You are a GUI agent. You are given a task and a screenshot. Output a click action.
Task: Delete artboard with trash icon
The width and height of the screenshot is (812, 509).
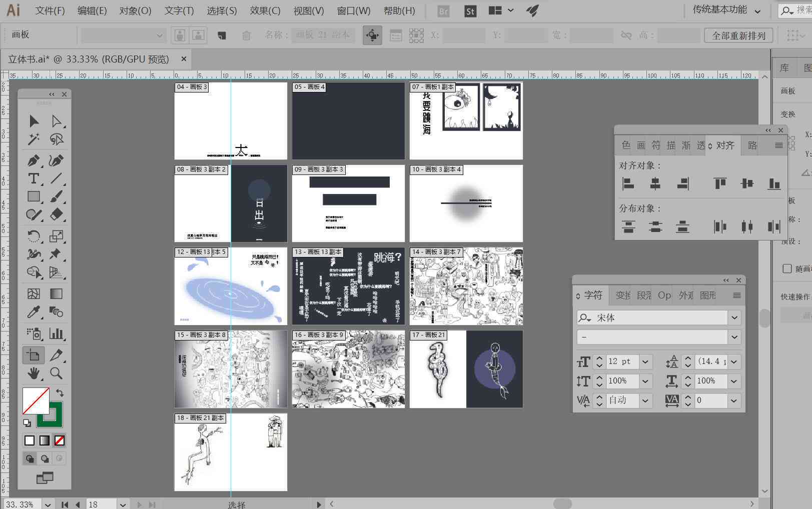(246, 35)
